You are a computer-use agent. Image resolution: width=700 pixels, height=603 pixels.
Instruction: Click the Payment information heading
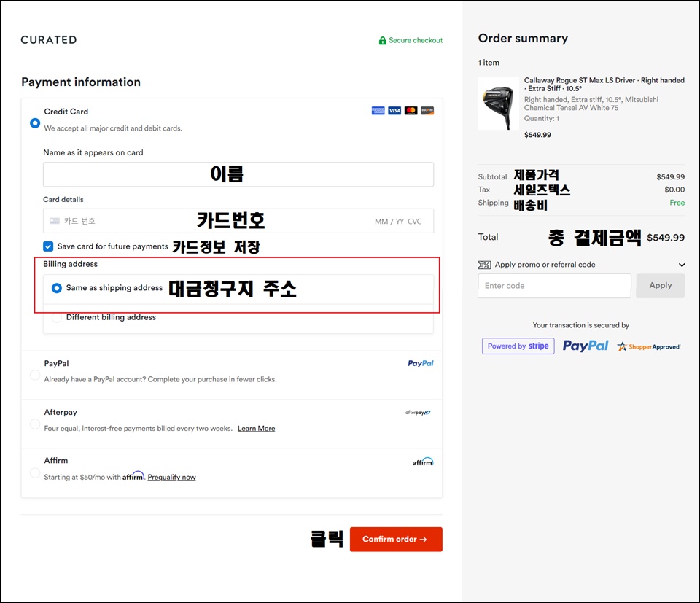[81, 82]
